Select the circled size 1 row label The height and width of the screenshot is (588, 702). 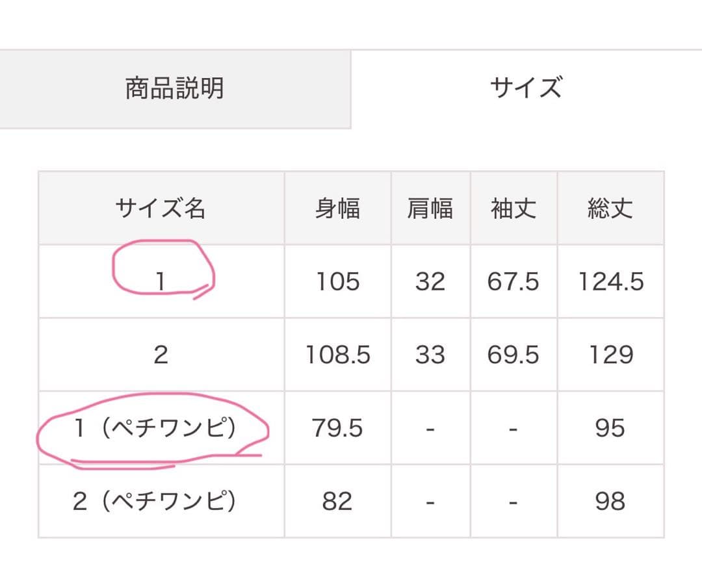pos(161,281)
